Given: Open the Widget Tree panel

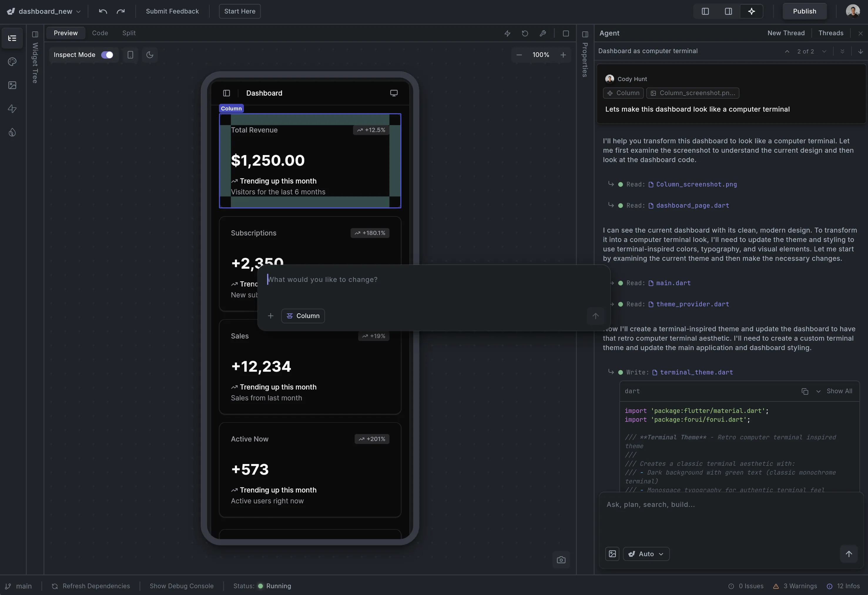Looking at the screenshot, I should [x=12, y=38].
